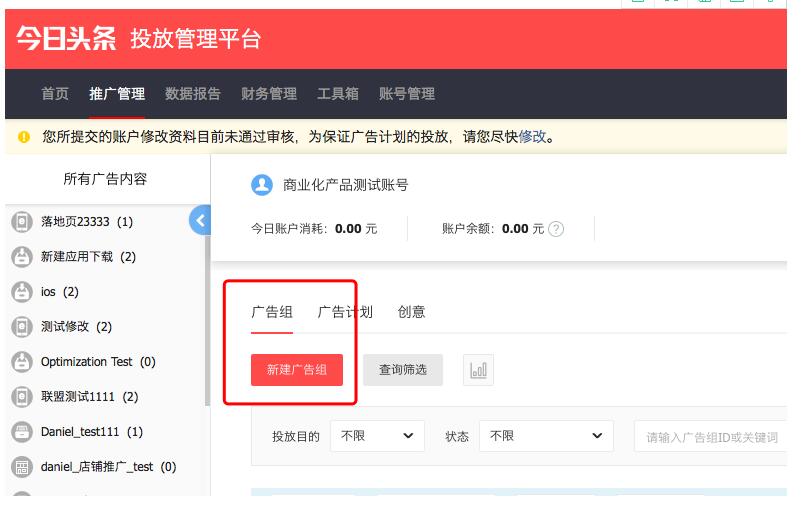Click the icon beside Daniel_test111

click(x=22, y=432)
